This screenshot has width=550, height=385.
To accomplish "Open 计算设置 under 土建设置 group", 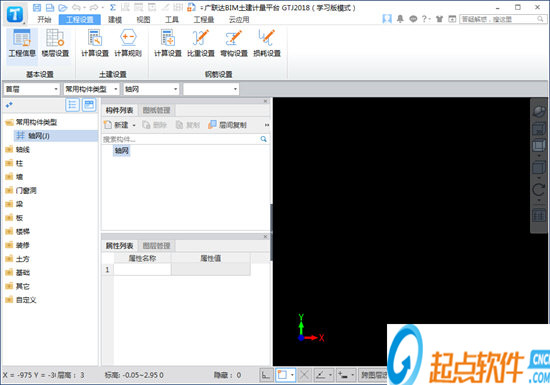I will click(95, 43).
